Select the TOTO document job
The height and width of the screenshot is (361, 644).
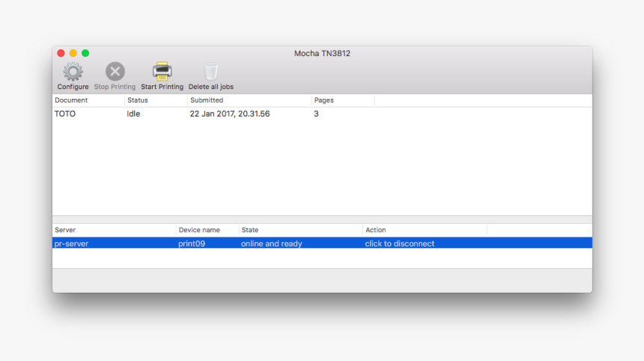[65, 114]
